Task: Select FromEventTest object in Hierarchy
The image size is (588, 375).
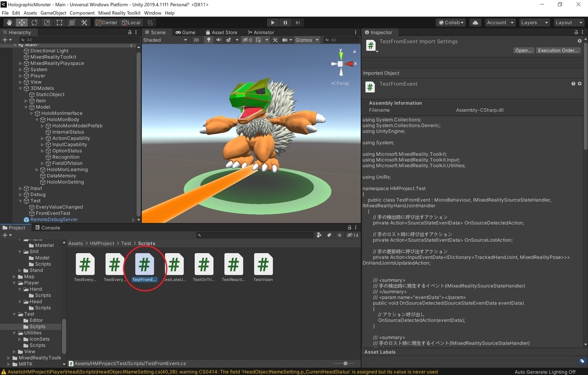Action: tap(53, 213)
